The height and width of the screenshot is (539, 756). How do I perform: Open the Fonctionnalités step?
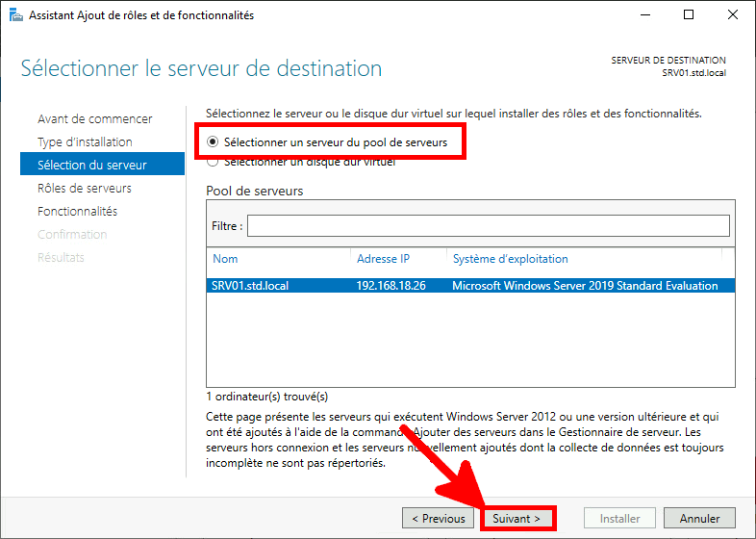pos(78,212)
